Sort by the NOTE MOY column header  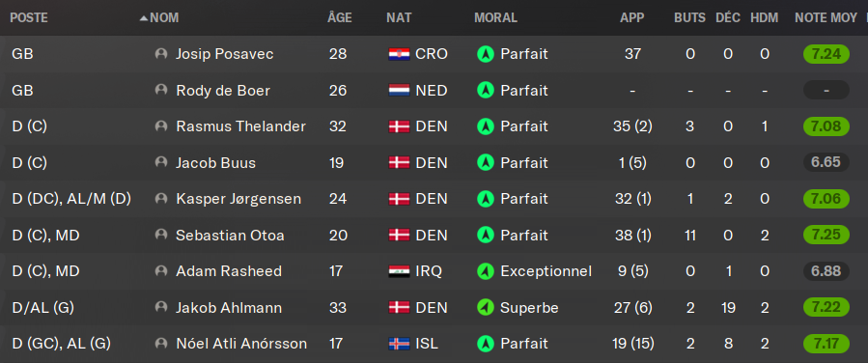pos(826,17)
